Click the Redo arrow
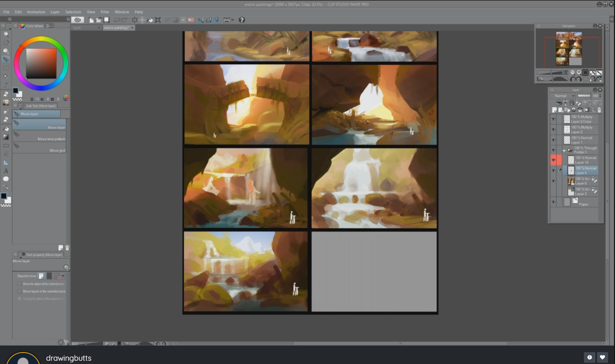 click(124, 20)
